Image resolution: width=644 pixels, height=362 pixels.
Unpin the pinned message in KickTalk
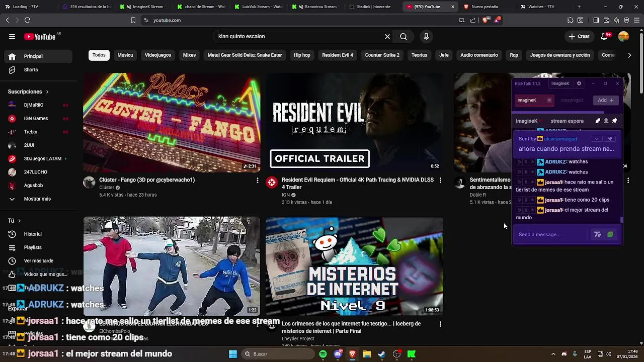coord(610,139)
